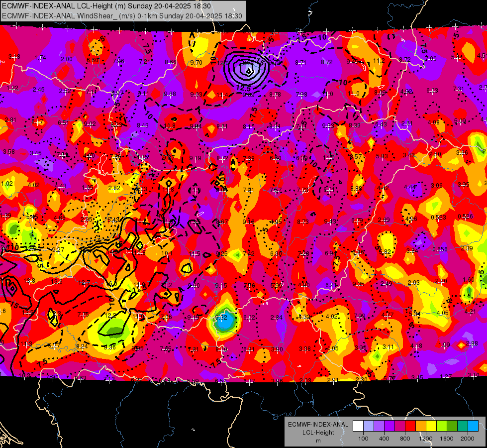
Task: Pick the orange legend swatch
Action: [421, 426]
